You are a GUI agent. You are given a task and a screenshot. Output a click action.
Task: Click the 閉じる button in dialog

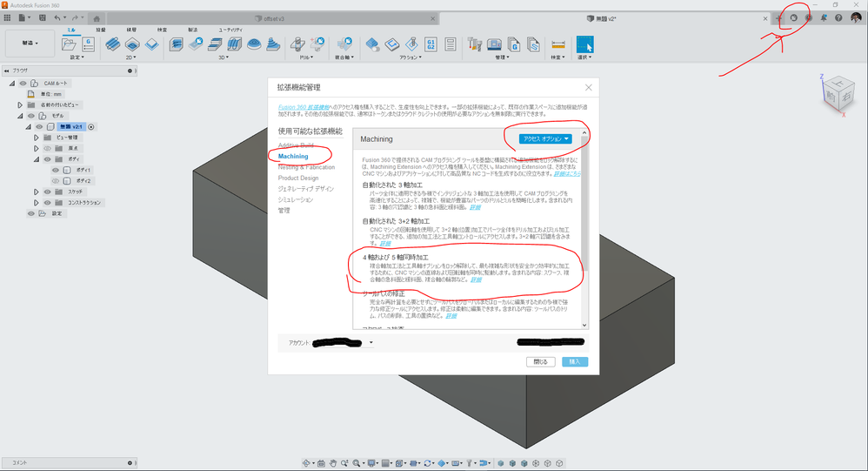coord(540,362)
